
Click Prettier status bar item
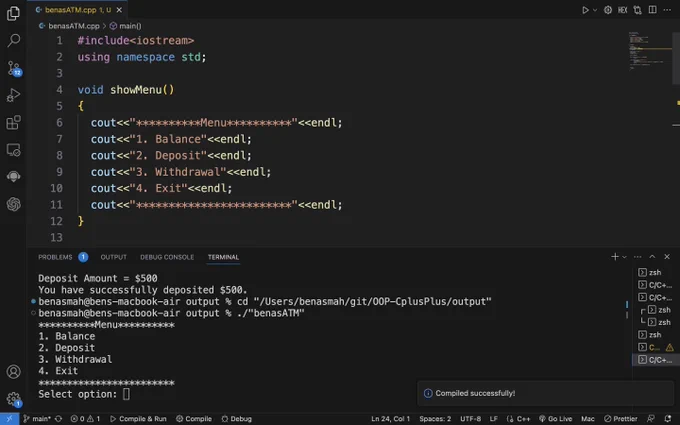621,419
